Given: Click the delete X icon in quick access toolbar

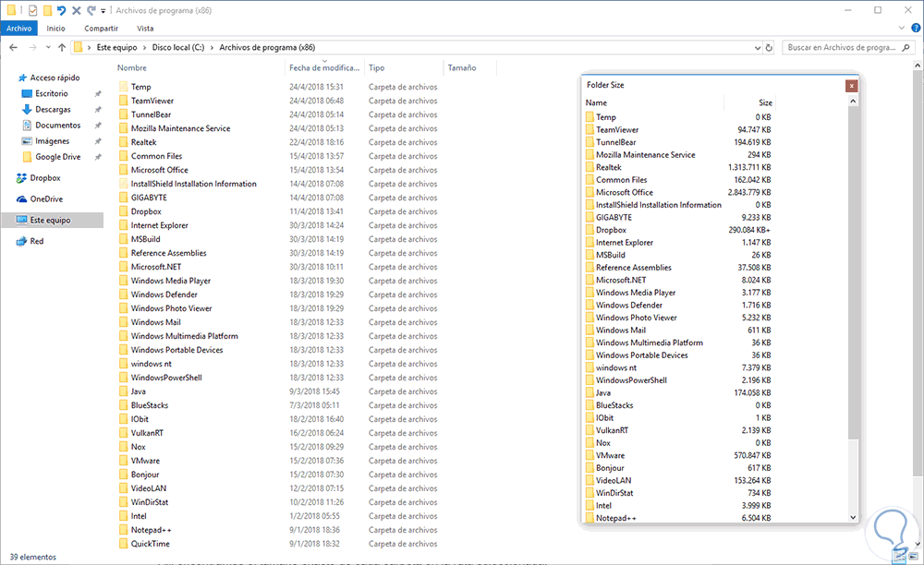Looking at the screenshot, I should point(77,10).
